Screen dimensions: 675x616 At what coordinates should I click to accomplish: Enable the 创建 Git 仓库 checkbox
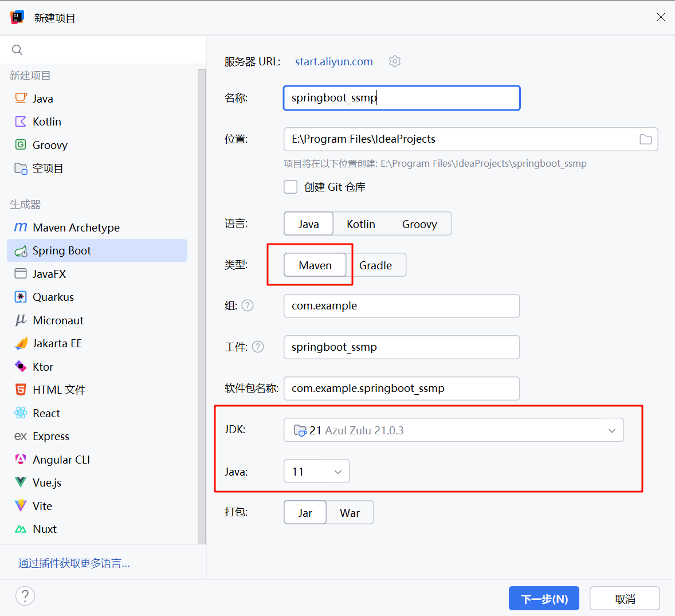tap(291, 187)
